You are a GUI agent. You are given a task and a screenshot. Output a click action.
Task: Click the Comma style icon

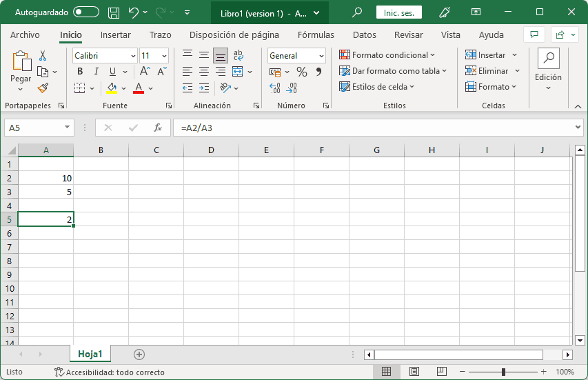click(318, 72)
